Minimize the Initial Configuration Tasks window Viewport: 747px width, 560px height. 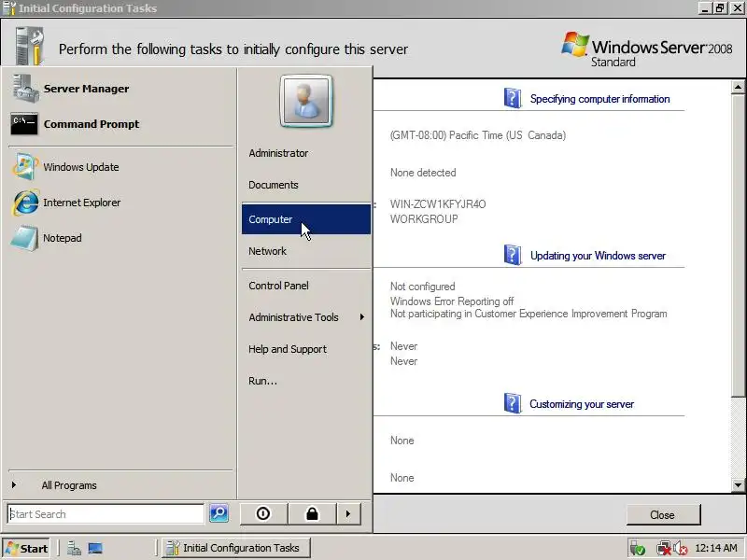coord(706,8)
